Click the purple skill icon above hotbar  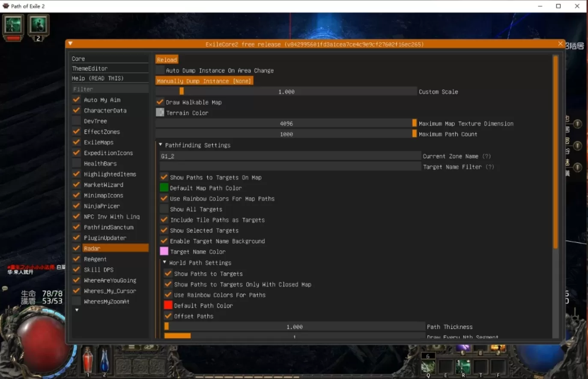[463, 347]
